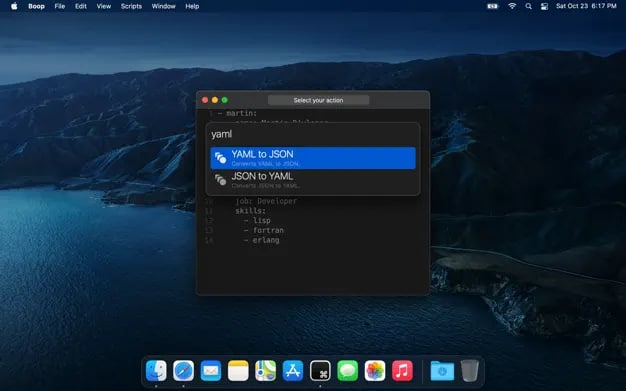Open Photos from the Dock
The height and width of the screenshot is (391, 626).
point(375,371)
